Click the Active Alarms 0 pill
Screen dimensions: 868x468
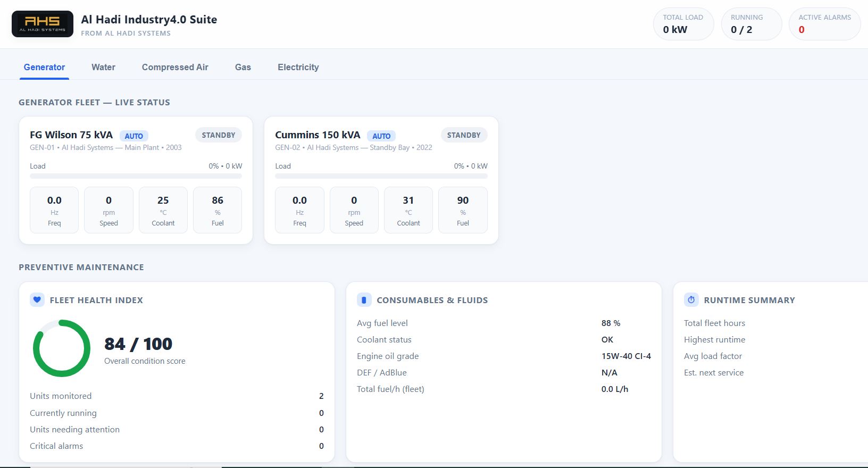[x=824, y=24]
